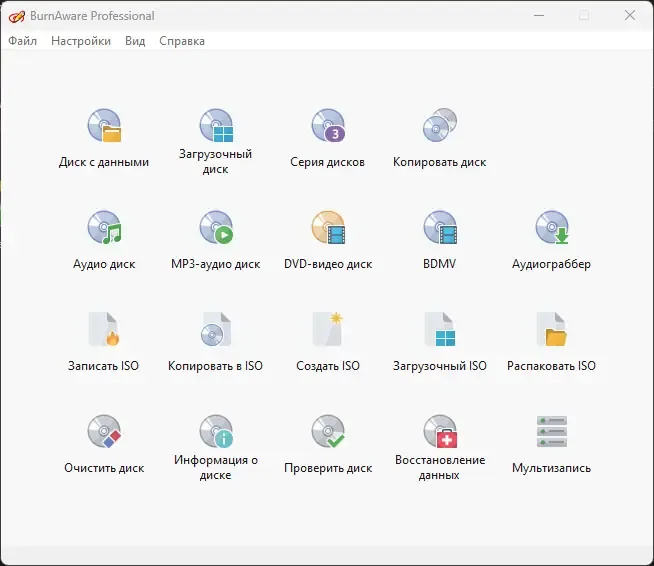Close the BurnAware Professional window
Viewport: 654px width, 566px height.
click(x=630, y=15)
